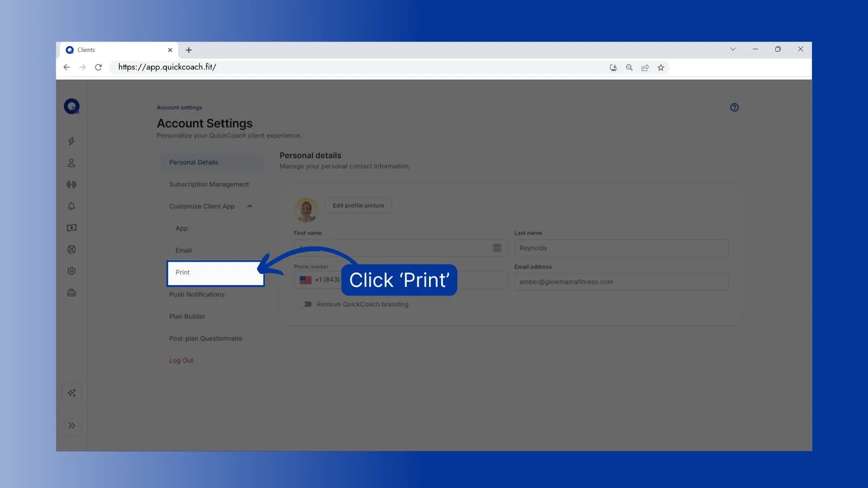Click the browser back arrow
This screenshot has height=488, width=868.
67,67
